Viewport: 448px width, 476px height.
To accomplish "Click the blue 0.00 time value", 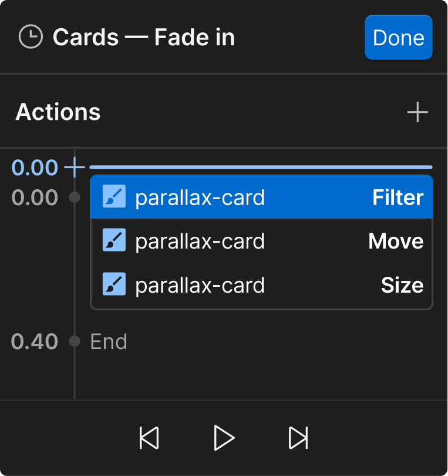I will pyautogui.click(x=35, y=168).
